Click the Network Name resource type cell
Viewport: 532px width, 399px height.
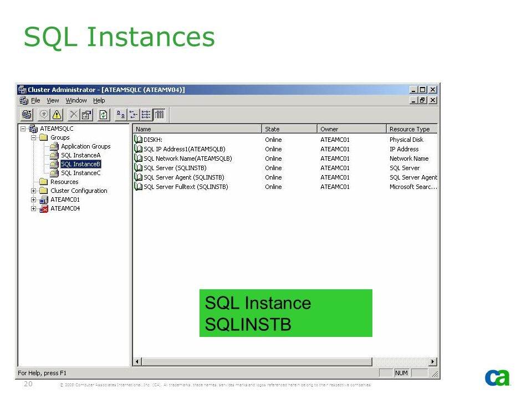[409, 158]
